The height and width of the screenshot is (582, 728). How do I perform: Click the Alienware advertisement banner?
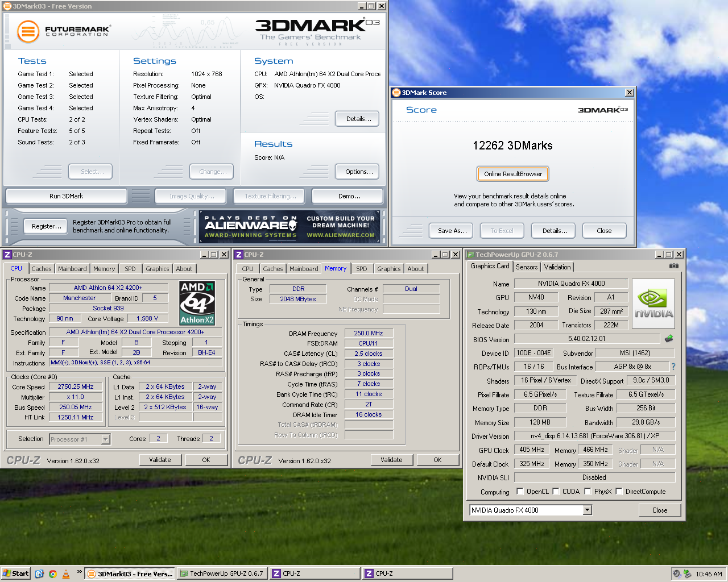[289, 227]
